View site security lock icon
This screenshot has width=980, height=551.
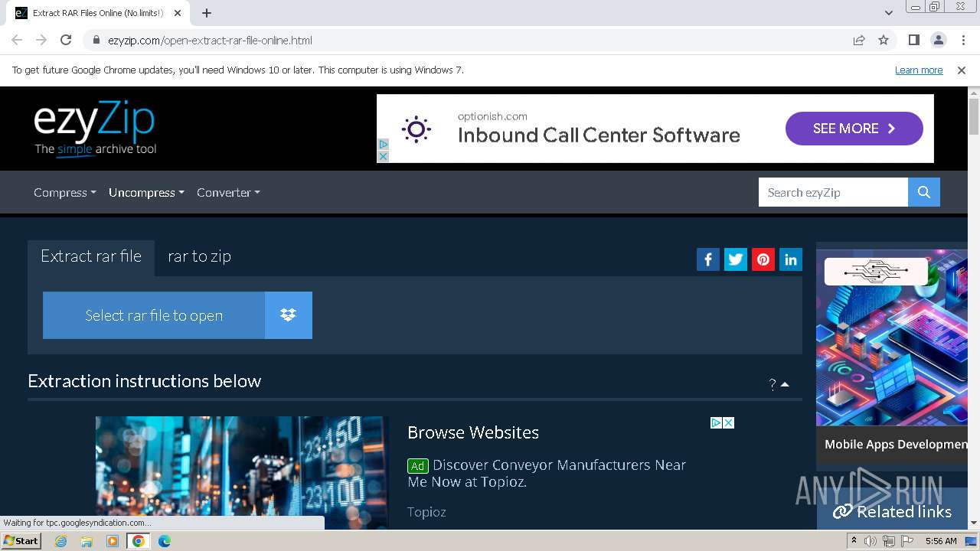[x=96, y=41]
